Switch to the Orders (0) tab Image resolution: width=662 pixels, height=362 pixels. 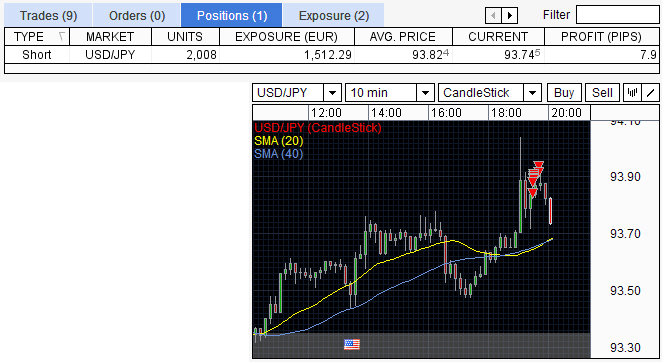(137, 16)
